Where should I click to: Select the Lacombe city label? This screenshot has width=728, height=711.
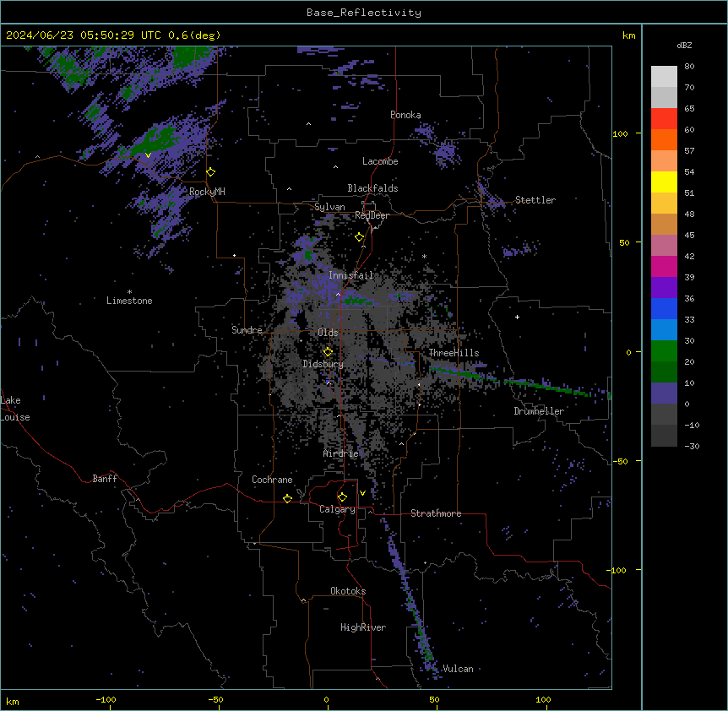coord(380,161)
